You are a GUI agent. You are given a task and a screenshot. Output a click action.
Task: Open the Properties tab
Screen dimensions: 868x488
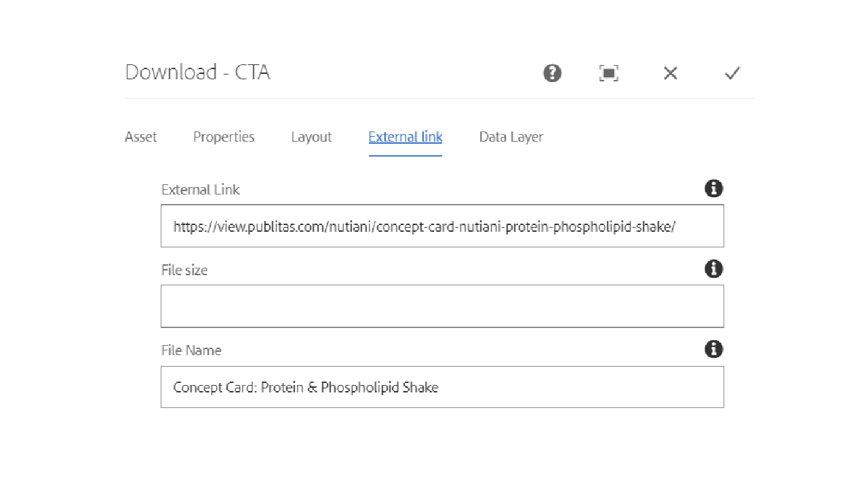[x=224, y=137]
